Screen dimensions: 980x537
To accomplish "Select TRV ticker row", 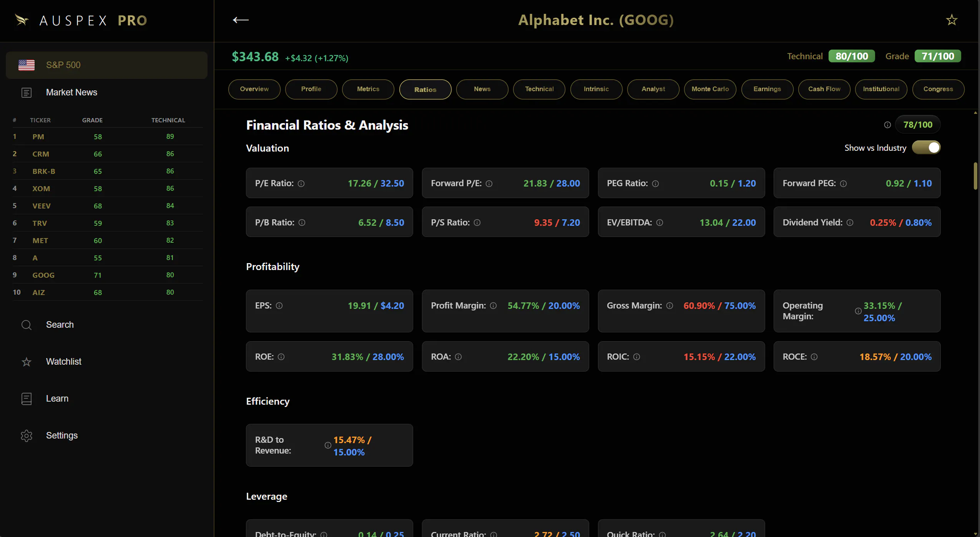I will (x=108, y=223).
